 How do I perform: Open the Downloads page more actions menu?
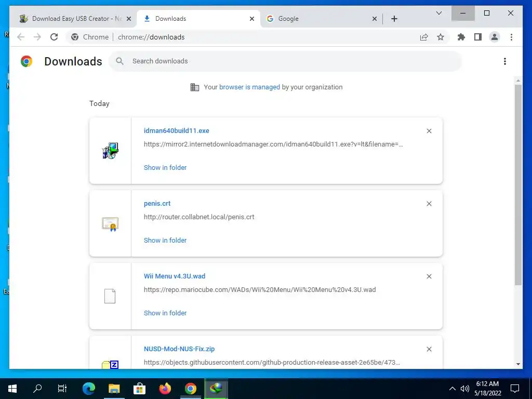click(505, 61)
